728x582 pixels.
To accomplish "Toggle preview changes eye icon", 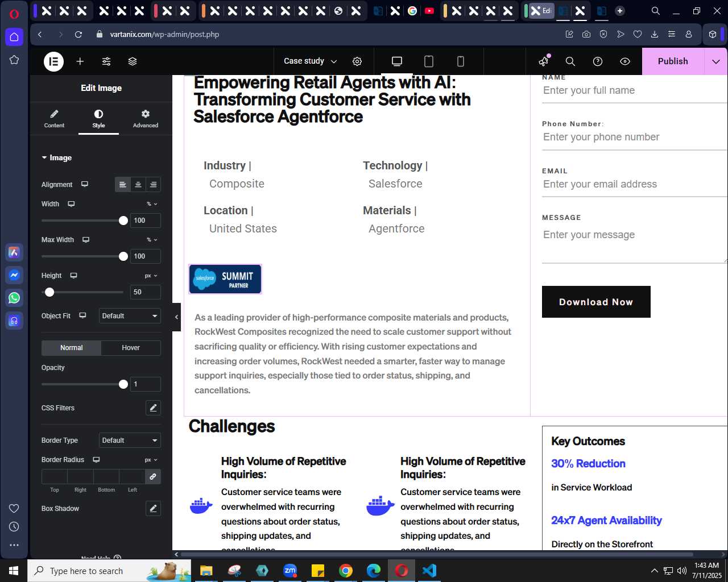I will coord(625,61).
